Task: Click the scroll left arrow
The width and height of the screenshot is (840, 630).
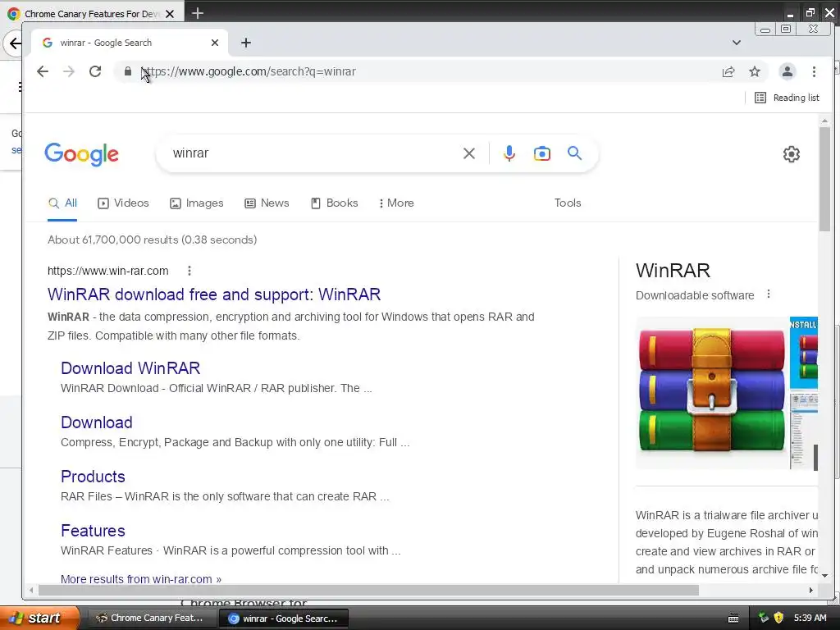Action: tap(31, 591)
